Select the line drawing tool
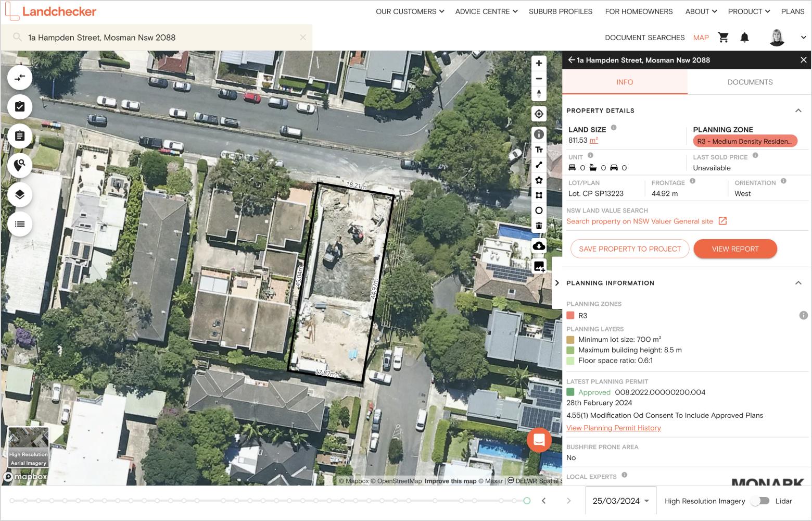The image size is (812, 521). pos(539,165)
